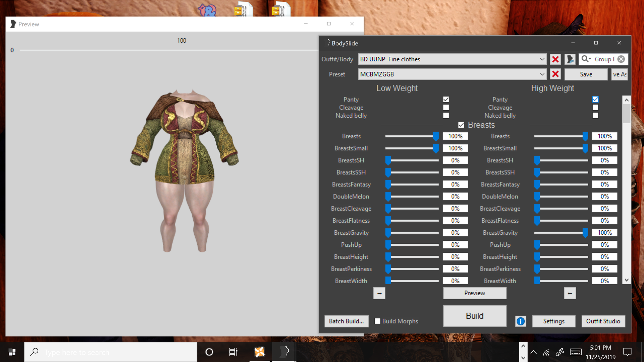Open the BodySlide info about button
Screen dimensions: 644x362
tap(521, 321)
